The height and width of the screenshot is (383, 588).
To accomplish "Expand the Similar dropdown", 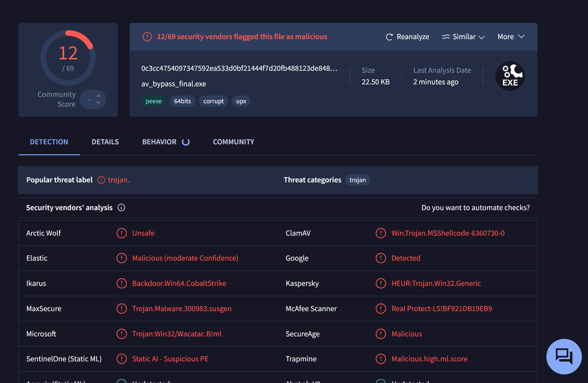I will 482,37.
